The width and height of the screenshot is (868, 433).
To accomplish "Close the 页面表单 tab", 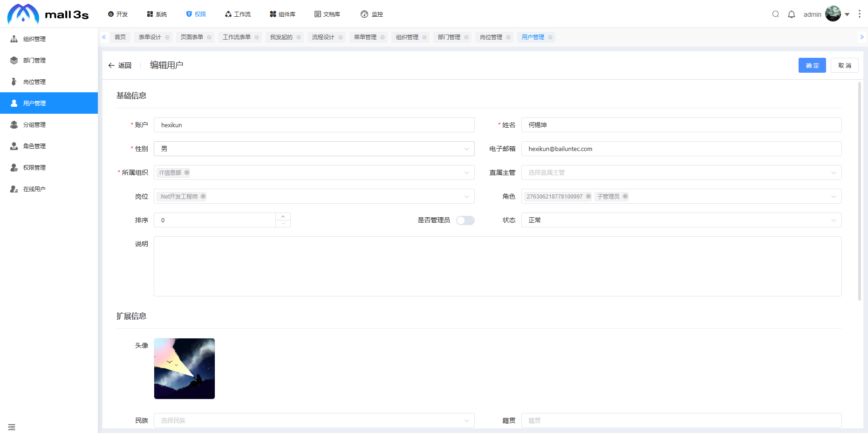I will tap(209, 37).
